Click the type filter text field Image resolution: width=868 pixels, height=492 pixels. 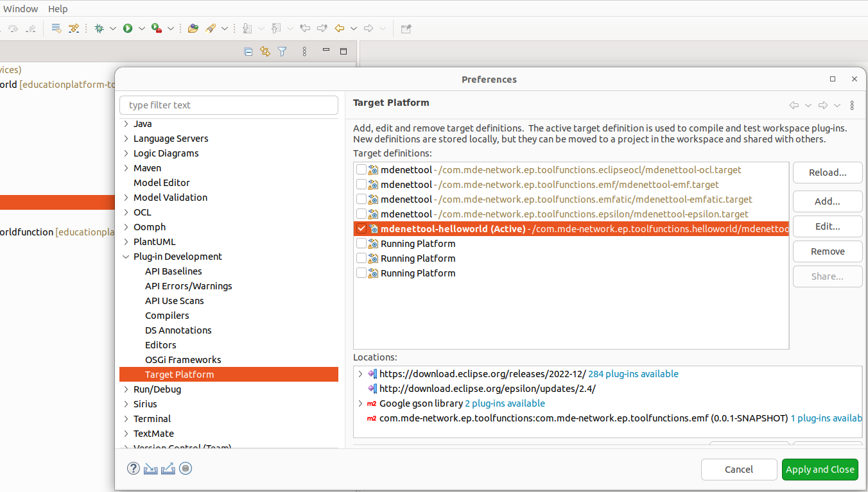pos(229,105)
